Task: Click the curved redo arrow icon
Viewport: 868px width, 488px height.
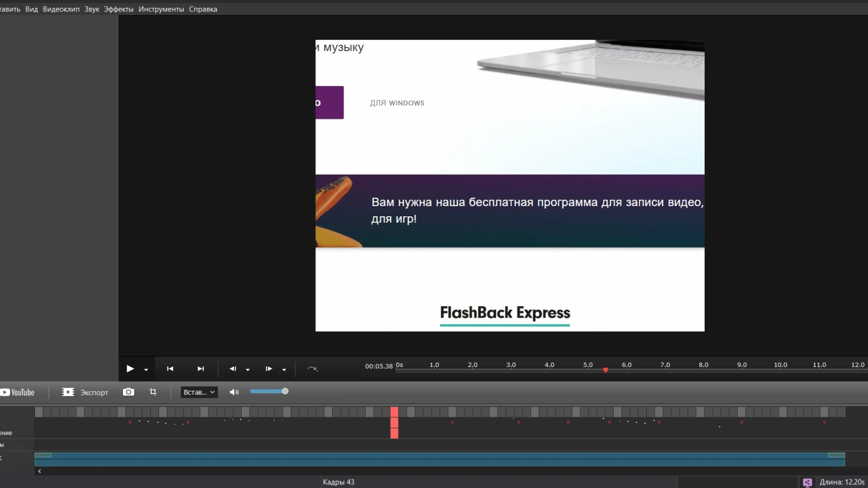Action: click(x=312, y=369)
